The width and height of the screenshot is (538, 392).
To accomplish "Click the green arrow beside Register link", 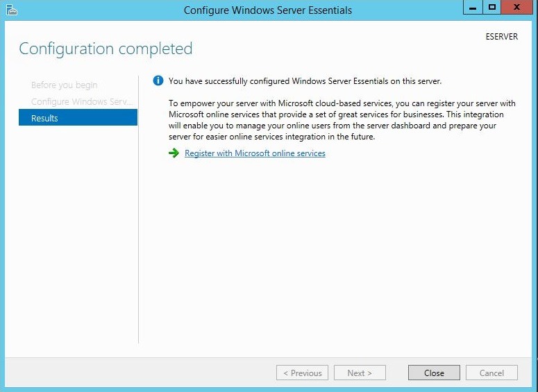I will pyautogui.click(x=174, y=153).
